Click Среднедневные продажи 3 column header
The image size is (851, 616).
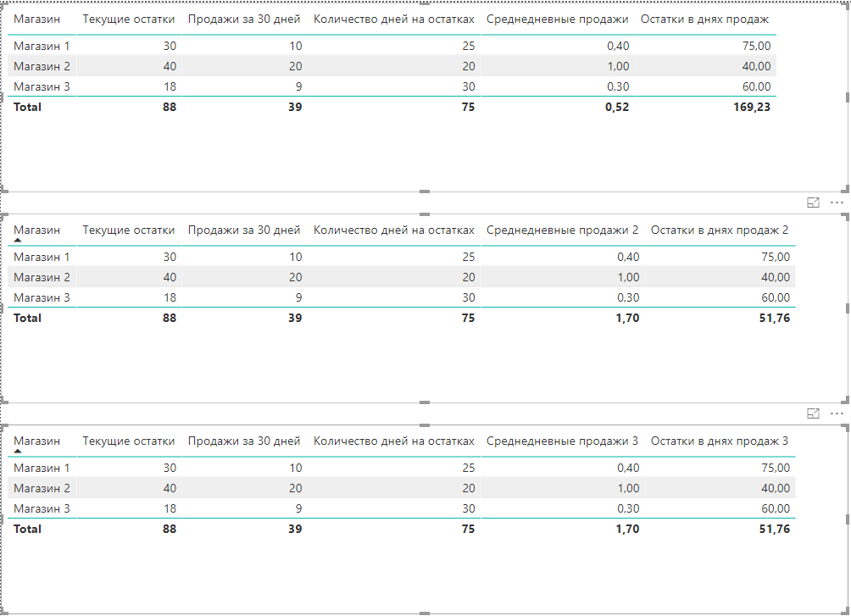point(562,441)
